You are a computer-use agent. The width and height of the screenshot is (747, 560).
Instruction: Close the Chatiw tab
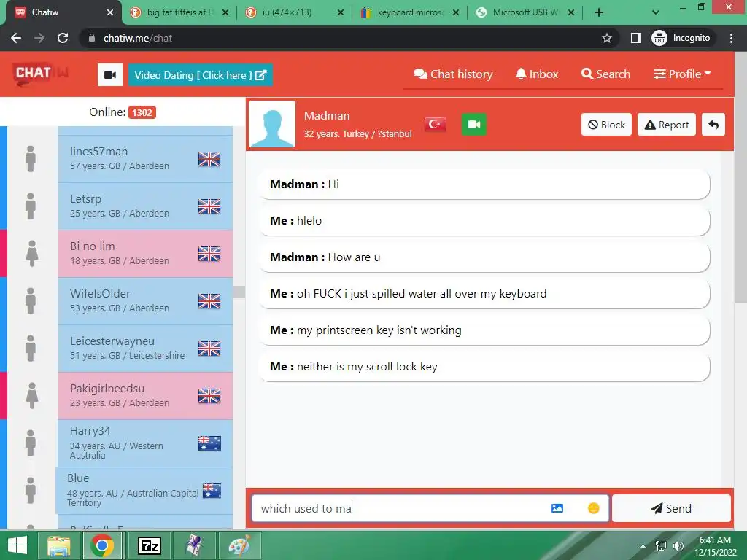[x=110, y=12]
